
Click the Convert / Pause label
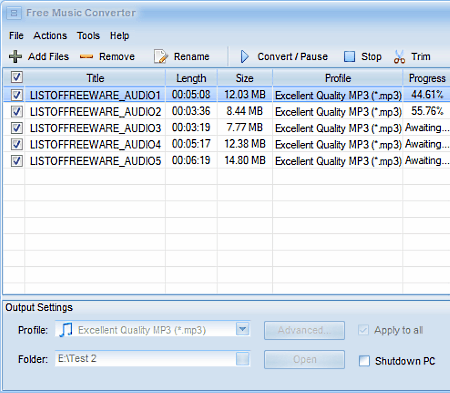click(292, 57)
